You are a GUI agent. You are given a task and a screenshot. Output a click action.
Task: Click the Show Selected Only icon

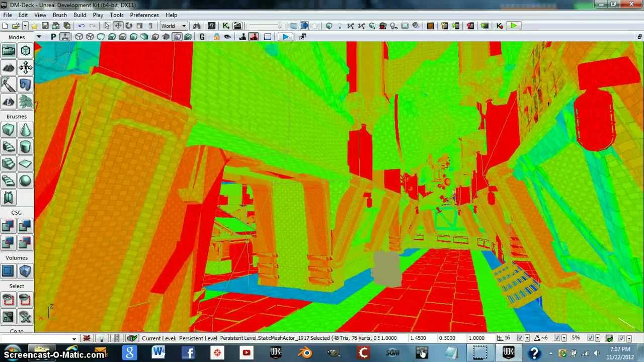[9, 300]
